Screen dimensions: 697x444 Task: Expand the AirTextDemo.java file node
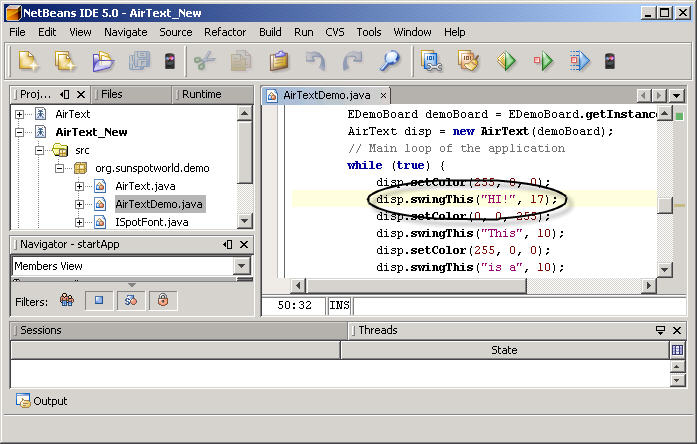[80, 204]
